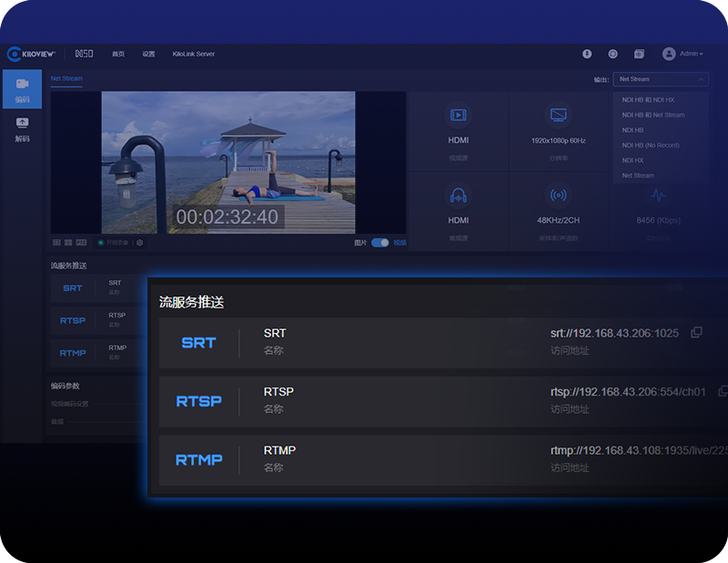
Task: Switch preview to single-view layout icon
Action: point(56,243)
